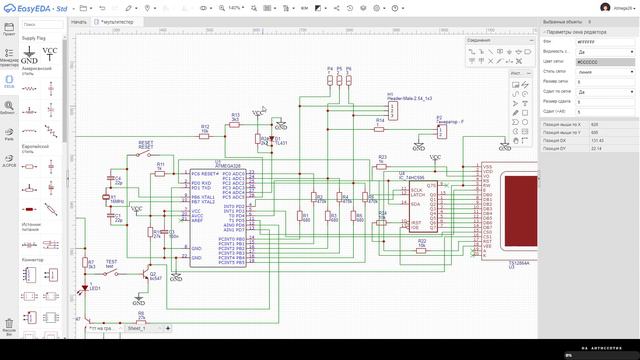Click the background color value field

coord(606,42)
